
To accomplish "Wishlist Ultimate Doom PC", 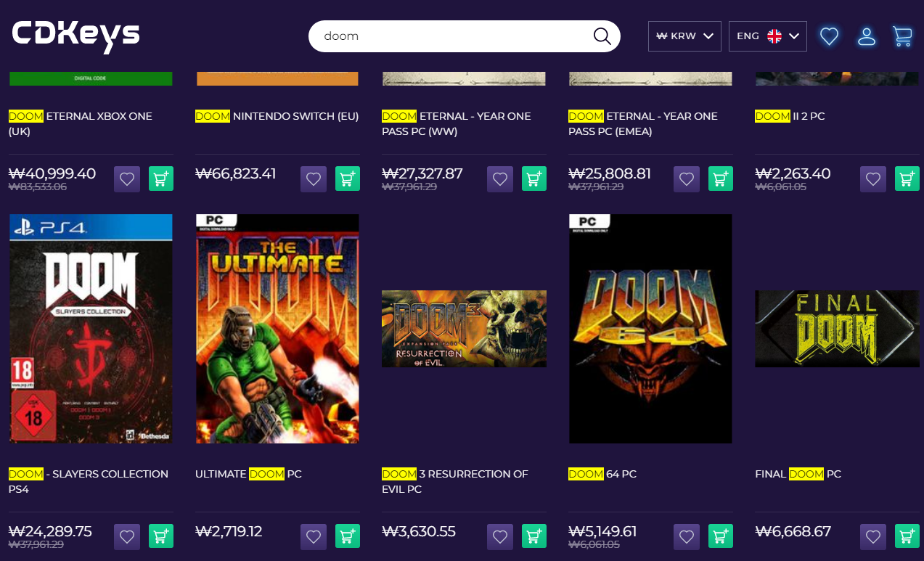I will tap(314, 536).
